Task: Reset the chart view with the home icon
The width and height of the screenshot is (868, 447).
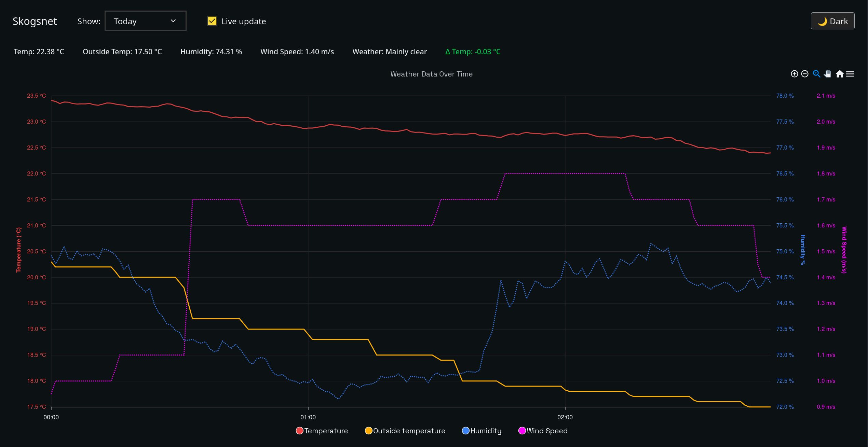Action: pos(840,74)
